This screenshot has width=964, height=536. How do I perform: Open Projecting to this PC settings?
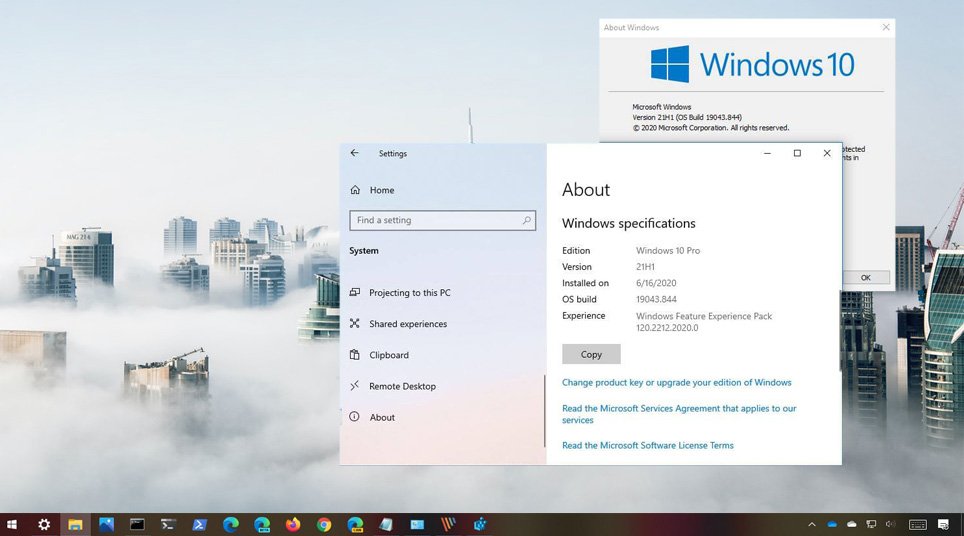point(409,293)
